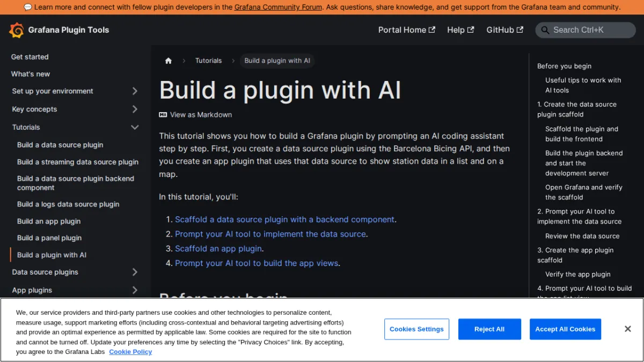Click the Key concepts sidebar label
Viewport: 644px width, 362px height.
pos(34,109)
